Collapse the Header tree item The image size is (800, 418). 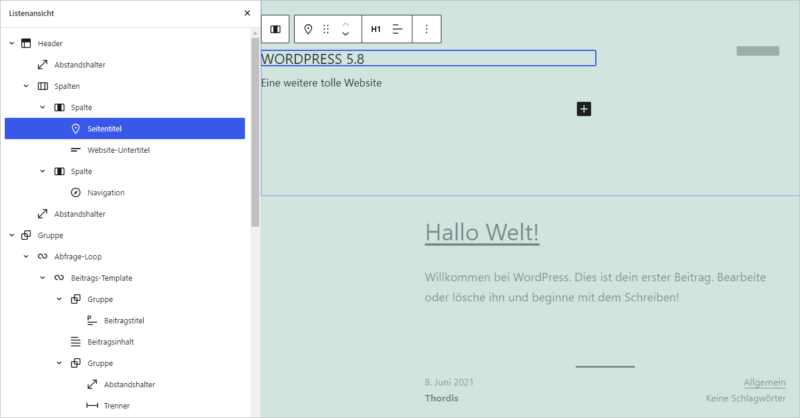coord(12,43)
